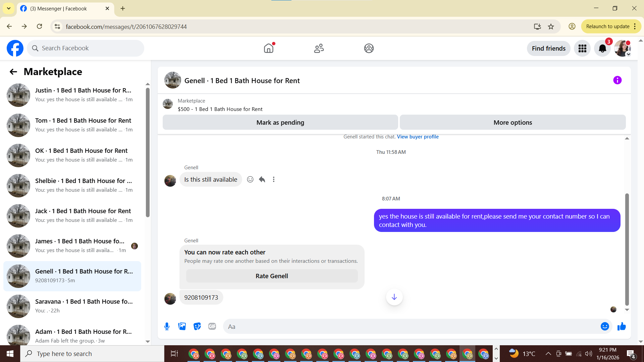React to 'Is this still available' message
Screen dimensions: 644x362
click(x=250, y=179)
